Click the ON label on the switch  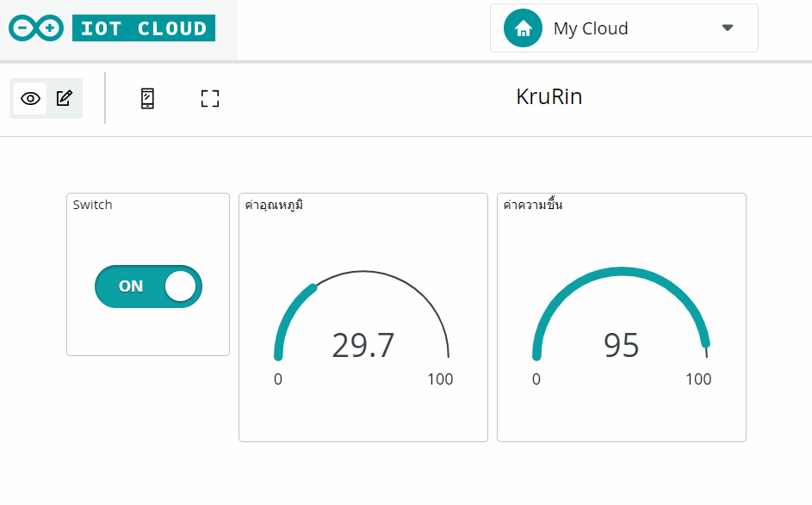(132, 286)
